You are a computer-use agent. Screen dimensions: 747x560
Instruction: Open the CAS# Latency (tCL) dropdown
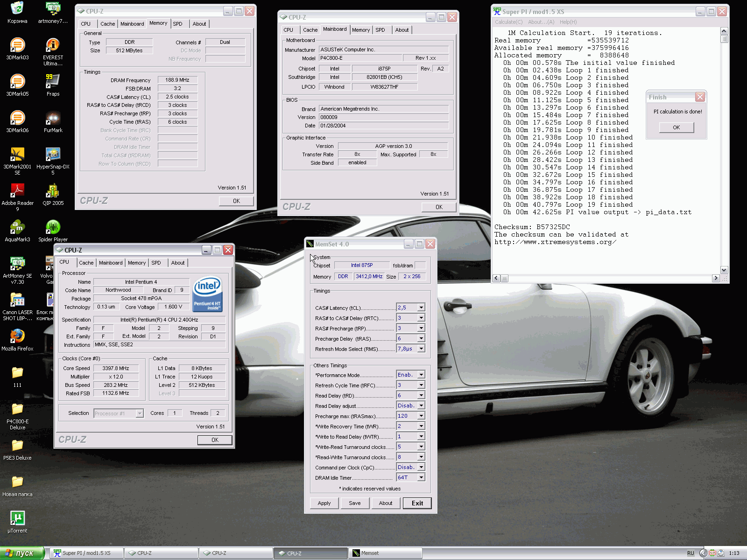point(421,308)
